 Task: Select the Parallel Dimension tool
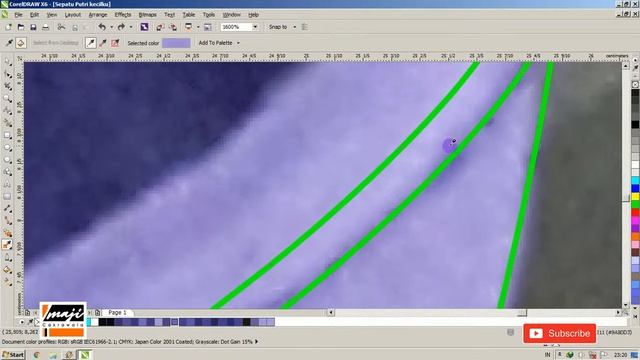7,209
